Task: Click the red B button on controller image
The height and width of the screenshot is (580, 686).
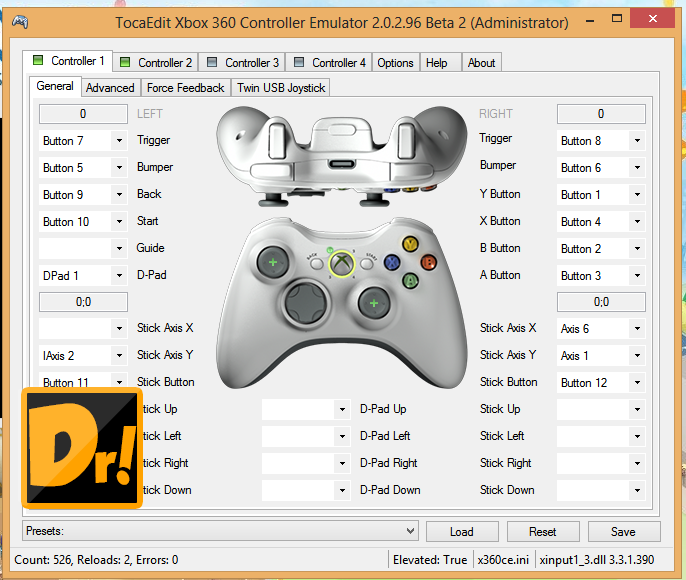Action: pos(428,262)
